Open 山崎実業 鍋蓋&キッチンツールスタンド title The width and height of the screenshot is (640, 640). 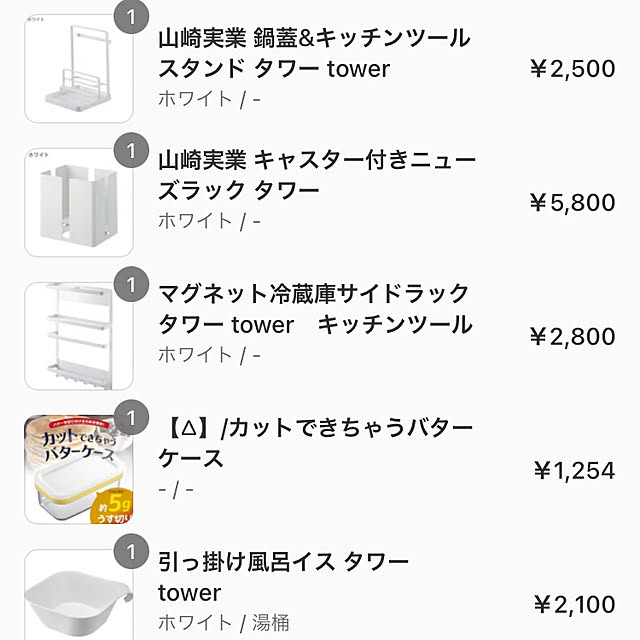[x=314, y=53]
